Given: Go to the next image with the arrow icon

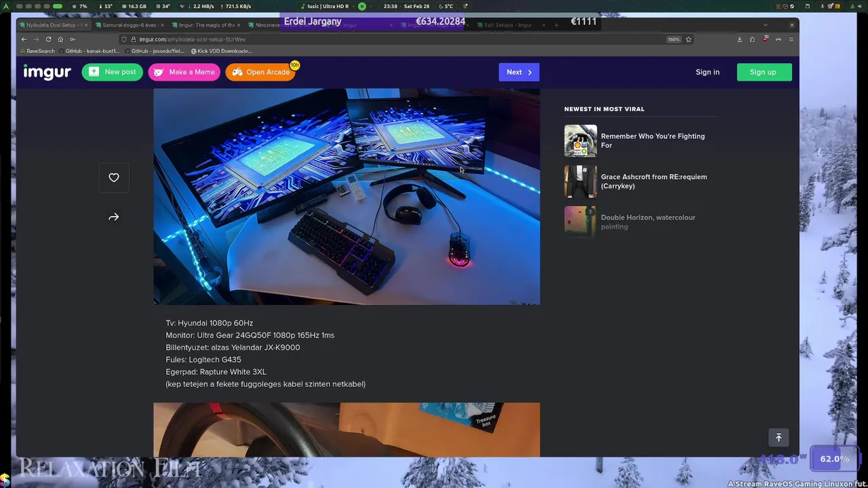Looking at the screenshot, I should tap(114, 217).
